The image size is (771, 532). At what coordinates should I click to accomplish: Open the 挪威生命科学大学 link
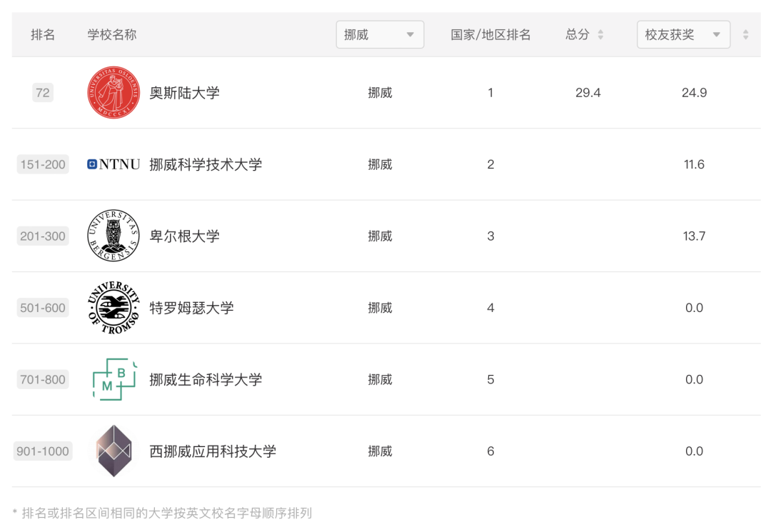click(206, 380)
